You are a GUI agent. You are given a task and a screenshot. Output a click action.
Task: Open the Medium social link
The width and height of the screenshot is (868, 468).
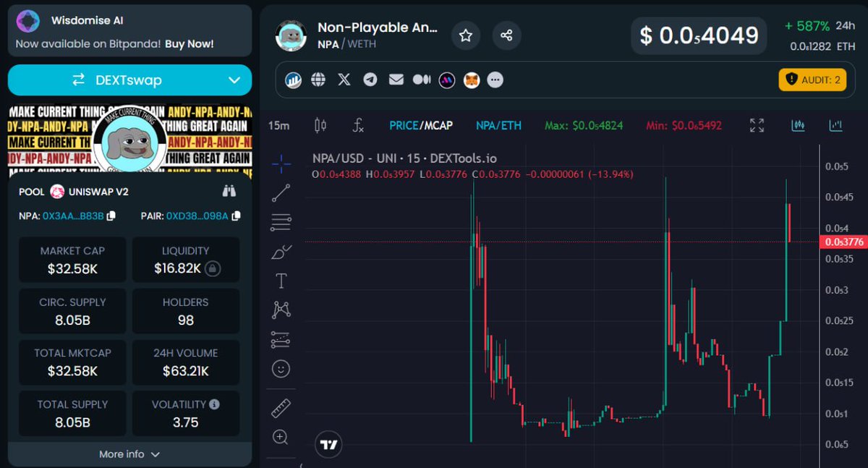pos(422,80)
